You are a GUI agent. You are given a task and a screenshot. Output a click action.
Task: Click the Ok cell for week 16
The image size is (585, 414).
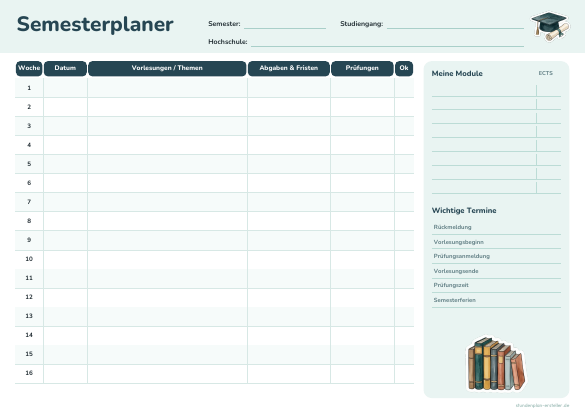coord(404,373)
